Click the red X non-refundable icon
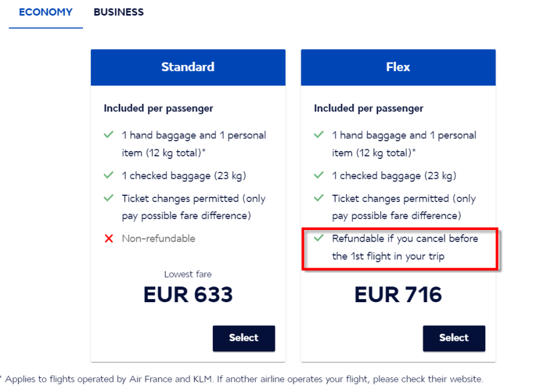 point(109,238)
